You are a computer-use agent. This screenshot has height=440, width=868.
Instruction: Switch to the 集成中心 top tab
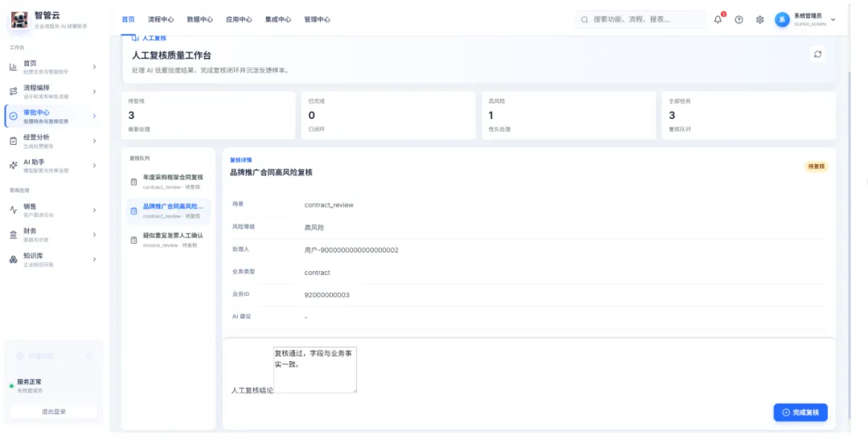point(278,19)
